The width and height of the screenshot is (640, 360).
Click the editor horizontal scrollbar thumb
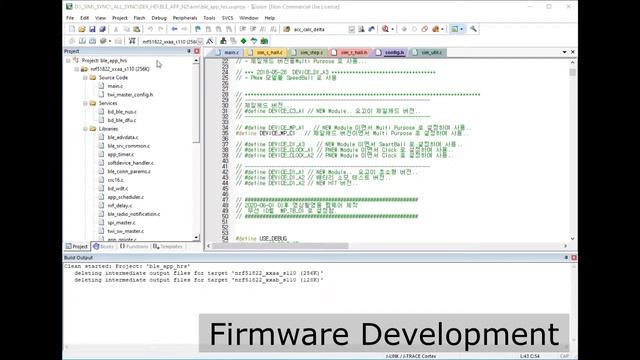280,246
